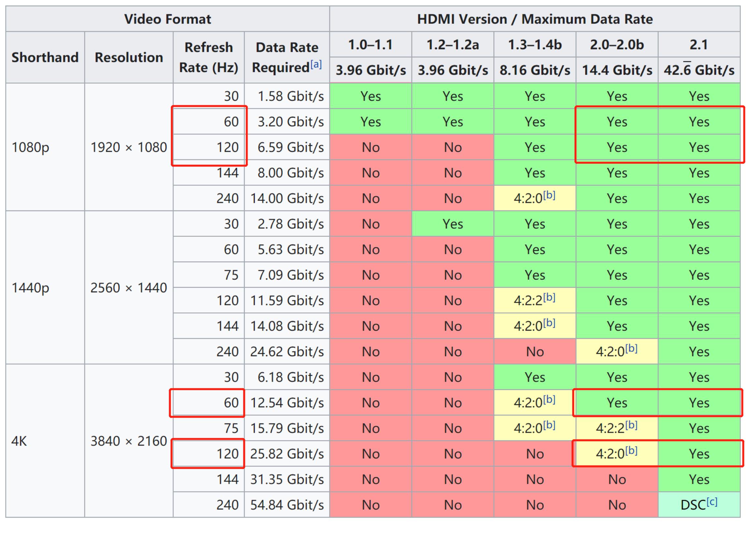Click the 1.3–1.4b version header
Viewport: 747px width, 560px height.
pos(535,45)
